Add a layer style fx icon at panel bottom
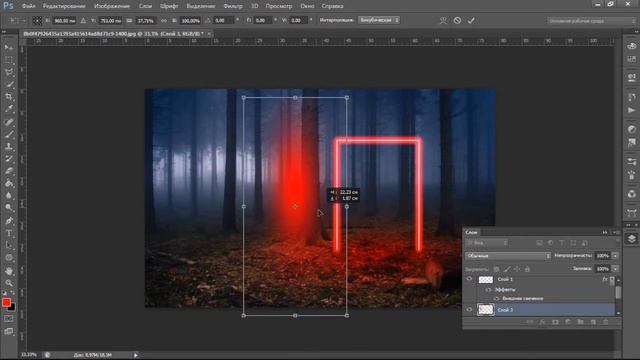640x360 pixels. click(542, 322)
